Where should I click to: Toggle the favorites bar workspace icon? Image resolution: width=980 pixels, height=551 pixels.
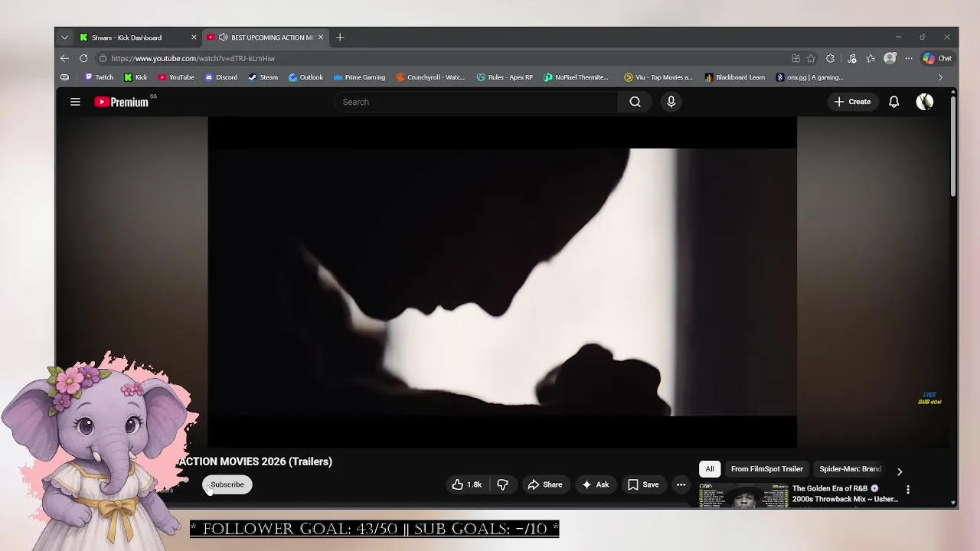pyautogui.click(x=64, y=77)
